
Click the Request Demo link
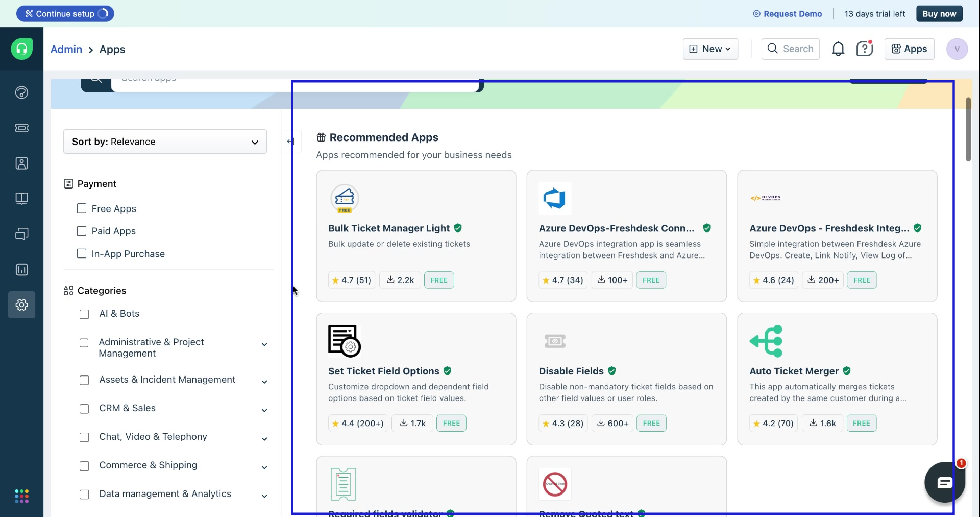(x=788, y=14)
